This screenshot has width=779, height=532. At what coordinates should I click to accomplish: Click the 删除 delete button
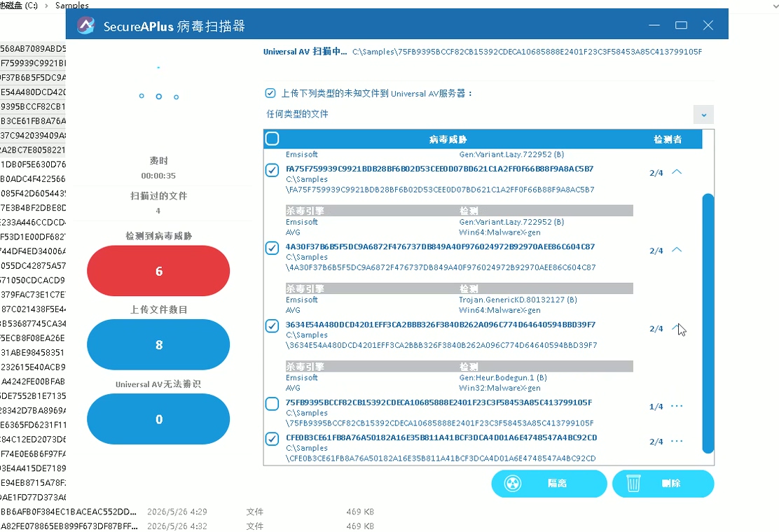tap(663, 484)
